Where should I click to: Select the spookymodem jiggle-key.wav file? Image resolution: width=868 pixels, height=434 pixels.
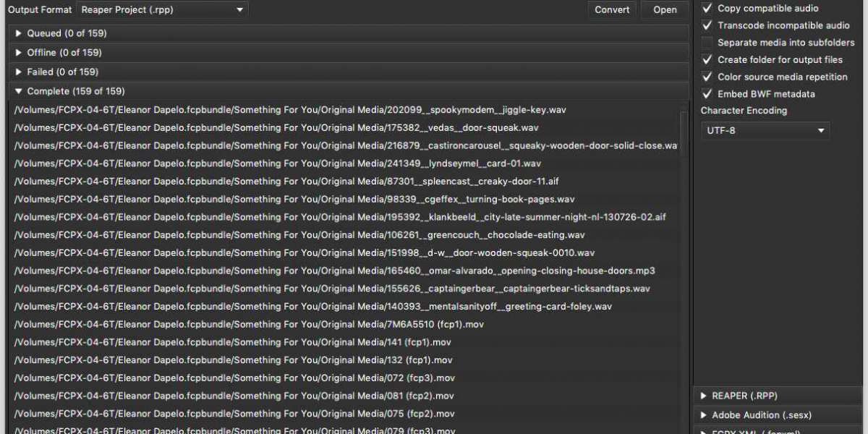[x=289, y=110]
